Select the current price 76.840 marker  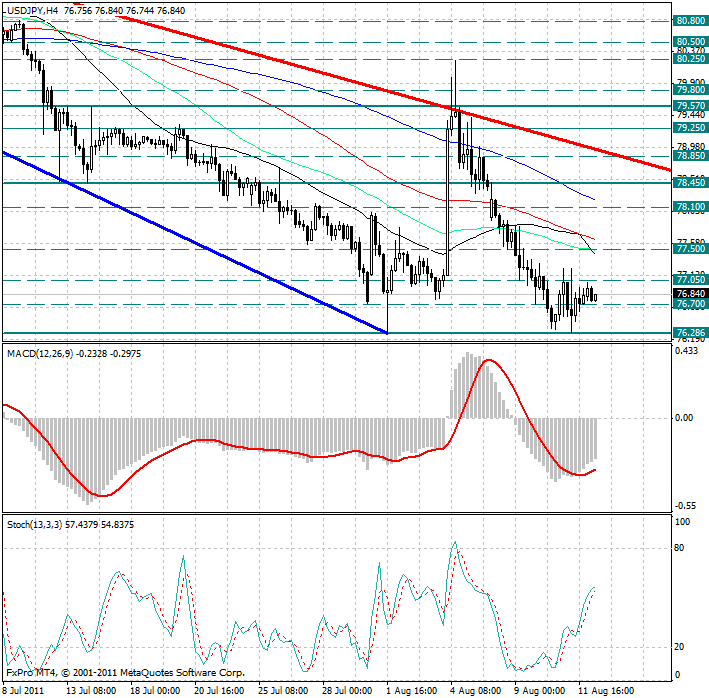(688, 293)
